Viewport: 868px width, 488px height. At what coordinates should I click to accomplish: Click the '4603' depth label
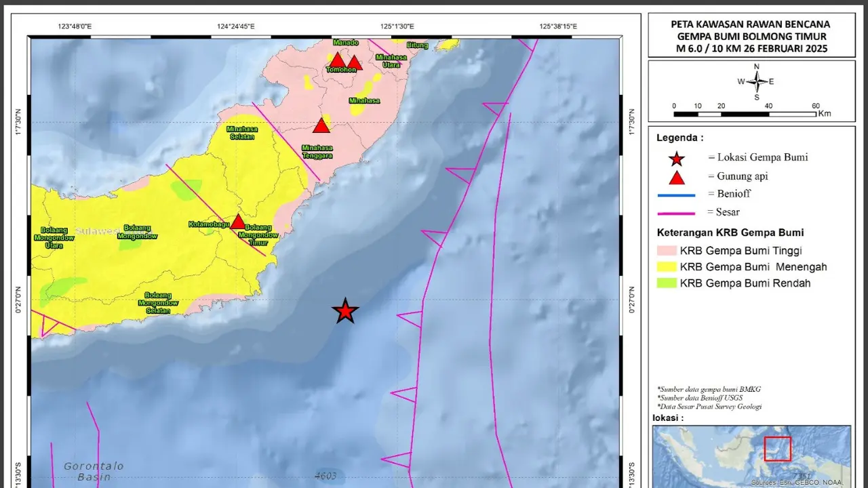click(325, 476)
